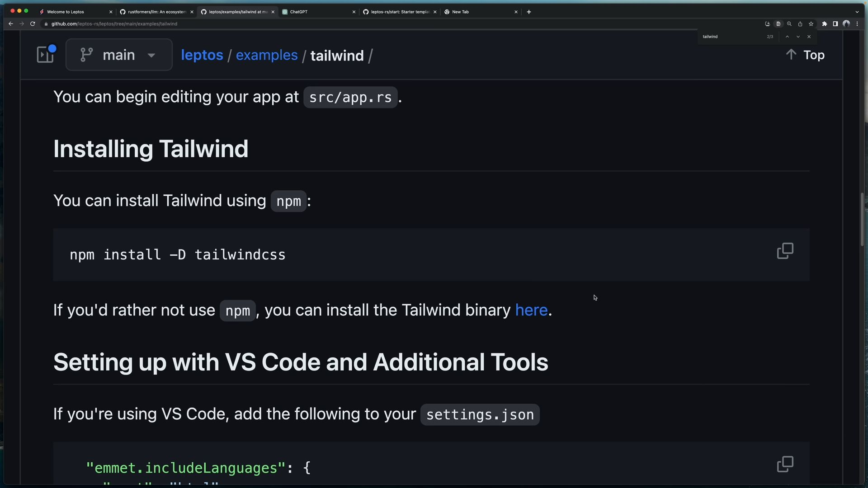Open the zoom magnifier icon in address bar
This screenshot has height=488, width=868.
point(789,24)
